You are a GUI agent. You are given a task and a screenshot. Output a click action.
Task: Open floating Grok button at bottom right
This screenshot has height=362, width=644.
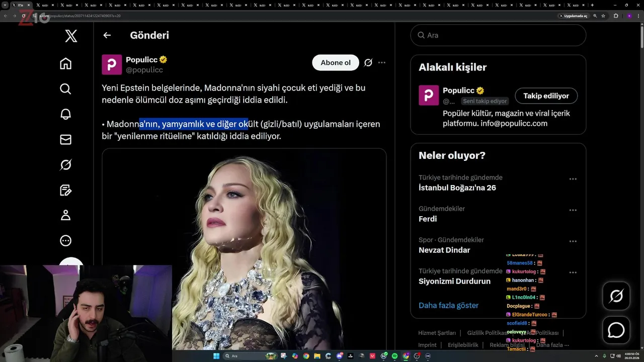point(616,296)
